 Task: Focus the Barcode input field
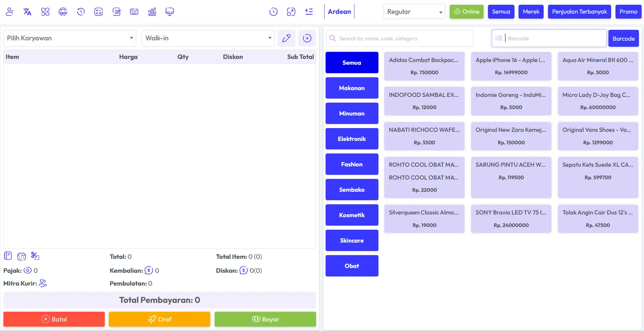(x=549, y=38)
